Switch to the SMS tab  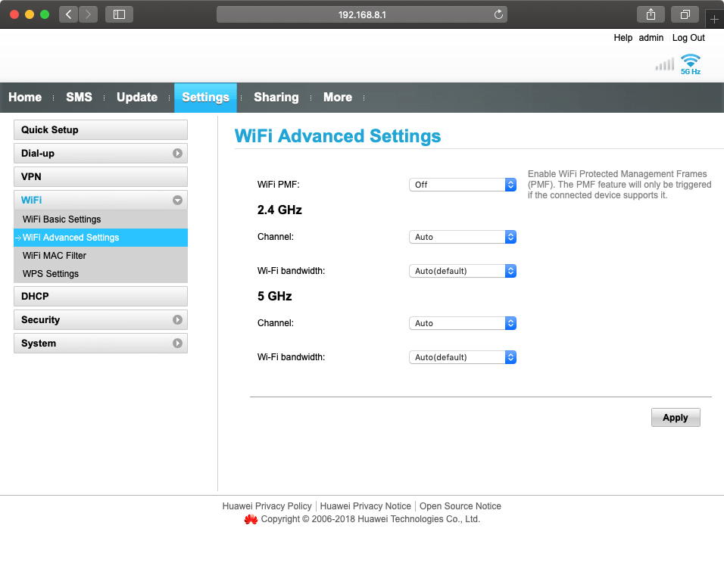(79, 97)
